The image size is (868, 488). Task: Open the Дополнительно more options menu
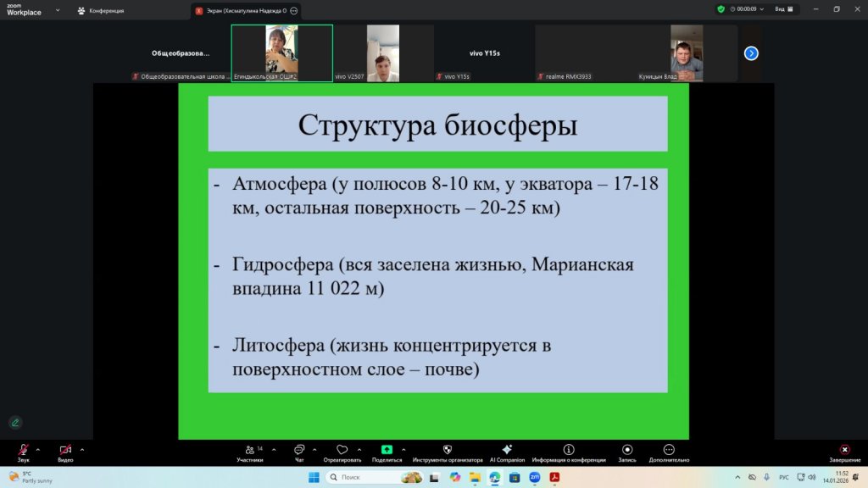(669, 450)
